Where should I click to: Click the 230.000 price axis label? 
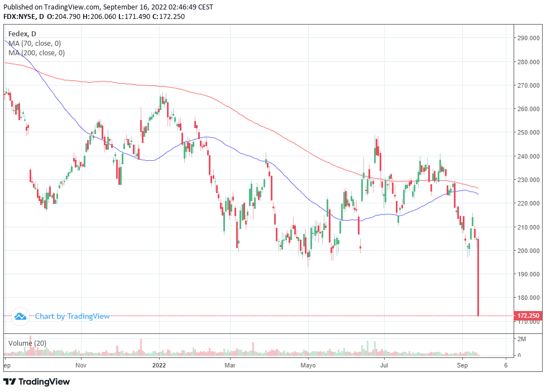click(x=529, y=180)
